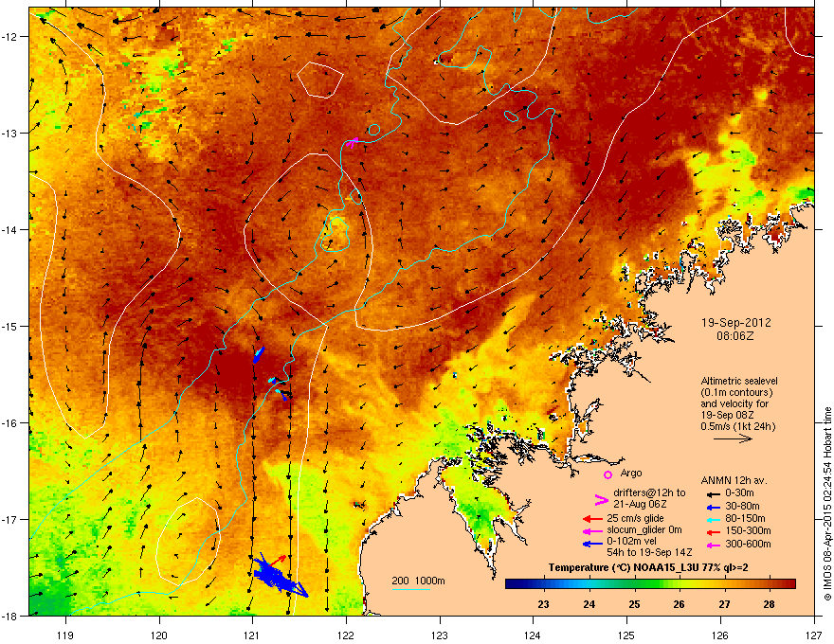834x644 pixels.
Task: Click the red arrow beside 25 cm/s glide
Action: [x=592, y=519]
